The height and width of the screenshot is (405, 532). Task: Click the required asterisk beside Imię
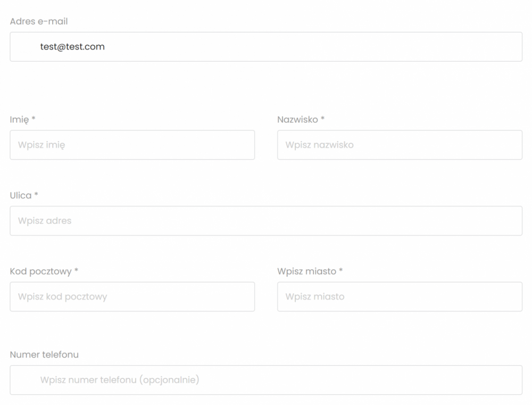(x=34, y=119)
